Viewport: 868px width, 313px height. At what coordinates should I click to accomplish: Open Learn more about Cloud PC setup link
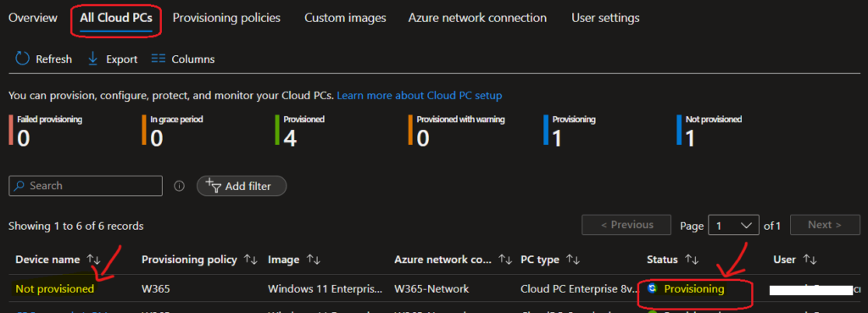[419, 96]
